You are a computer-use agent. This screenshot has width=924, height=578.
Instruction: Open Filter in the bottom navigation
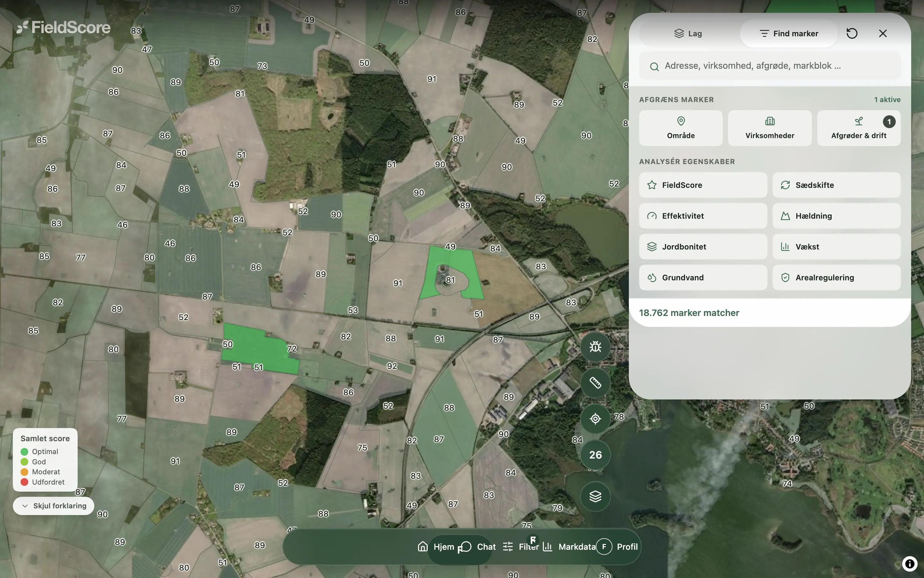(521, 547)
